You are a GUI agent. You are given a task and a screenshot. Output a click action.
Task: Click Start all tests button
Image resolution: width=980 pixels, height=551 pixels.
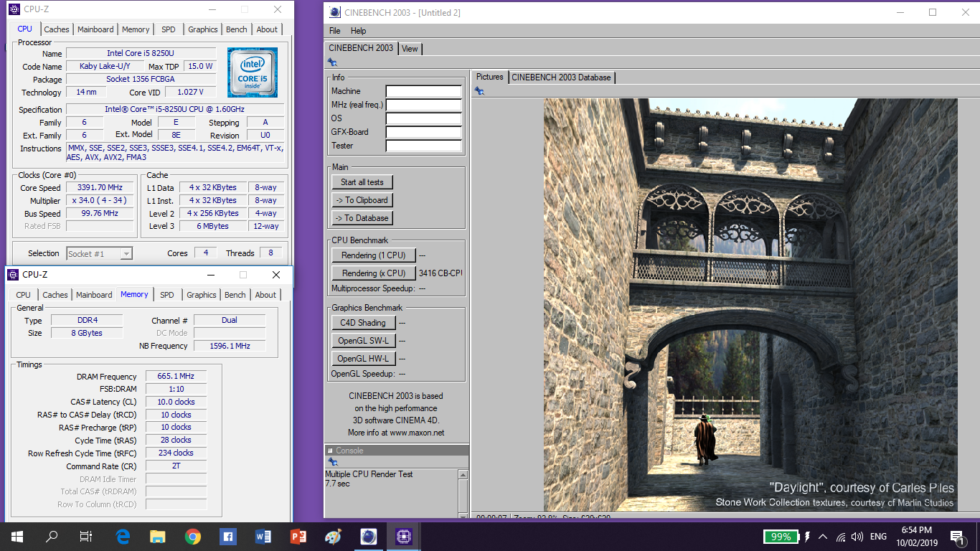[362, 182]
